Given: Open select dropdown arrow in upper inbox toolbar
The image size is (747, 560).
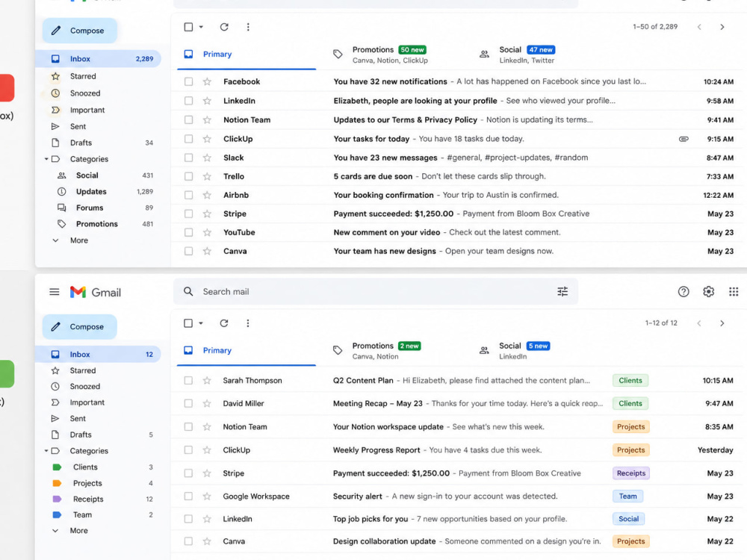Looking at the screenshot, I should [201, 27].
